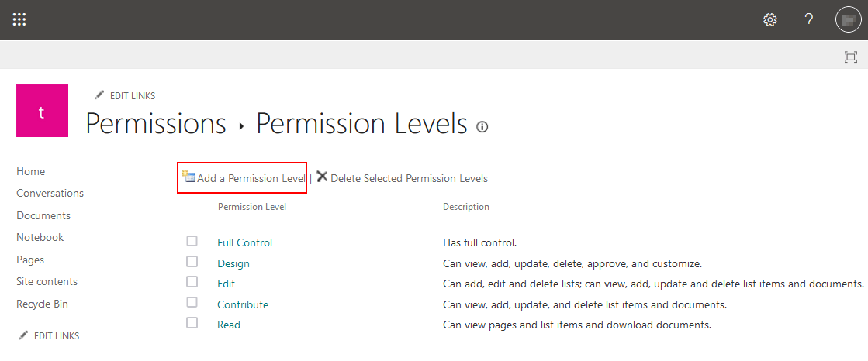Image resolution: width=868 pixels, height=361 pixels.
Task: Open the Read permission level
Action: point(229,325)
